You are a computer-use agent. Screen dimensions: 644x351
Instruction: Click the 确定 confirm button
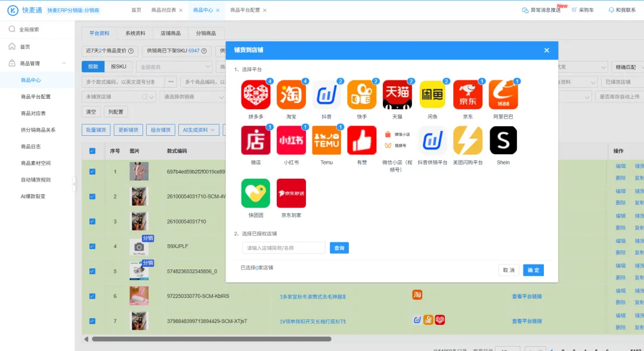point(533,270)
